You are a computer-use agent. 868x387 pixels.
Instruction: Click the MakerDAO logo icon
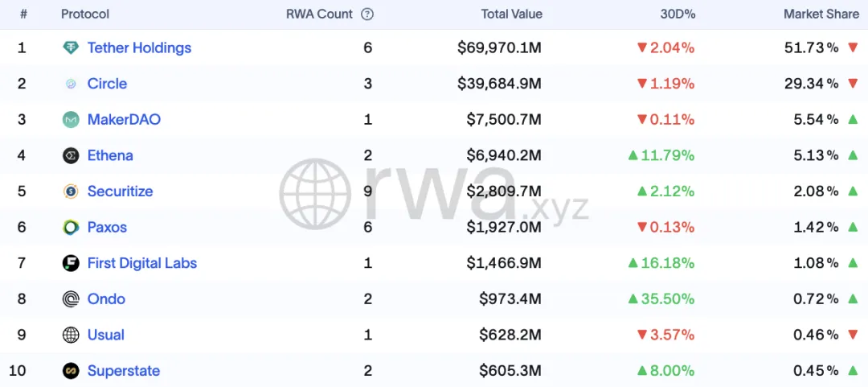tap(71, 120)
